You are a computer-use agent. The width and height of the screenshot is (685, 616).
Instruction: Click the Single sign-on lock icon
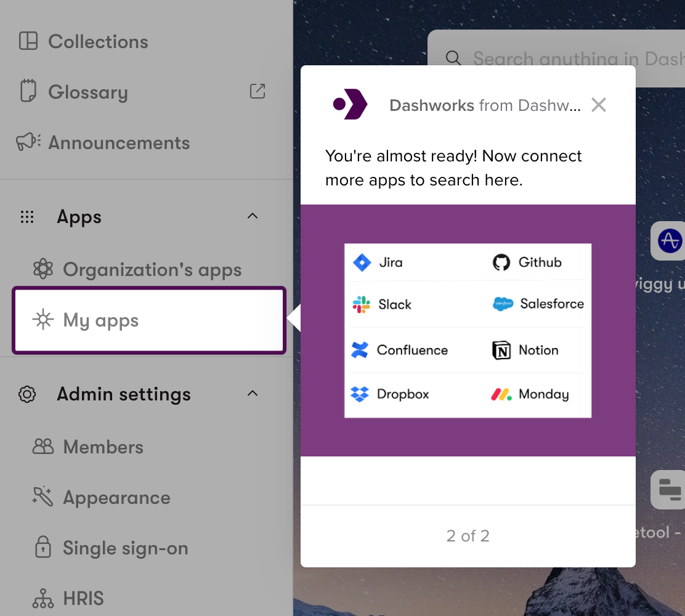(43, 546)
